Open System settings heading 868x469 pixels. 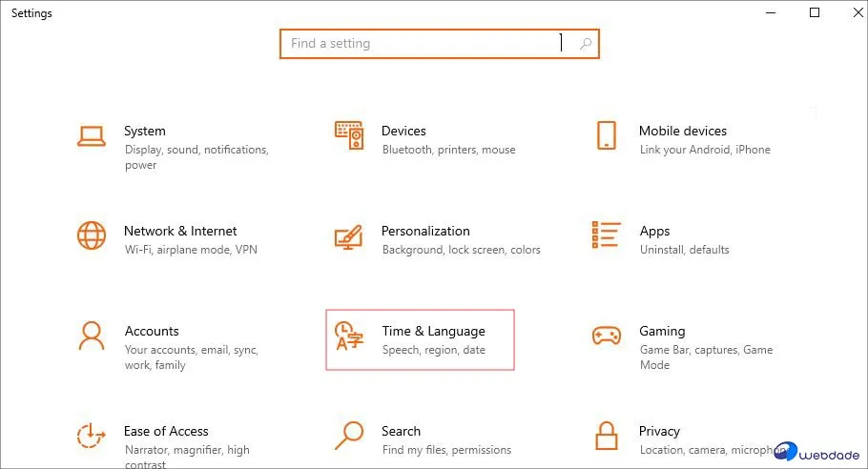(144, 132)
